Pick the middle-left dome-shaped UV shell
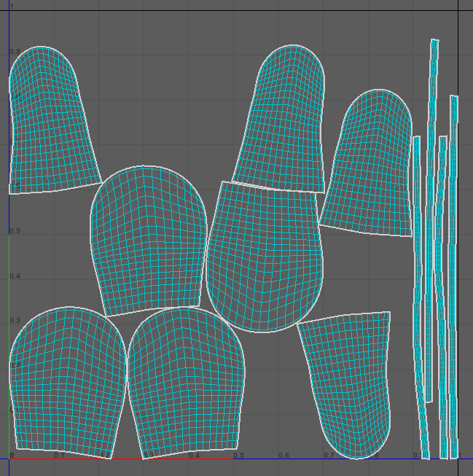Viewport: 473px width, 476px height. click(x=146, y=241)
